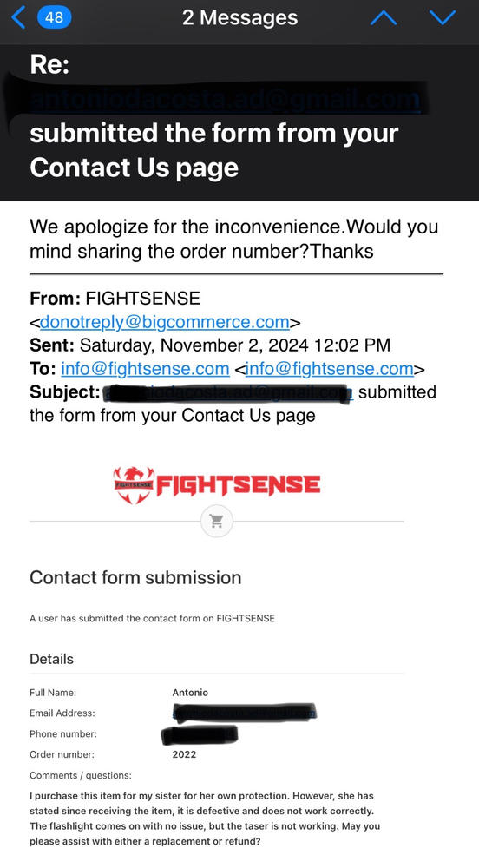Screen dimensions: 479x868
Task: Tap the 2 Messages thread title
Action: 239,17
